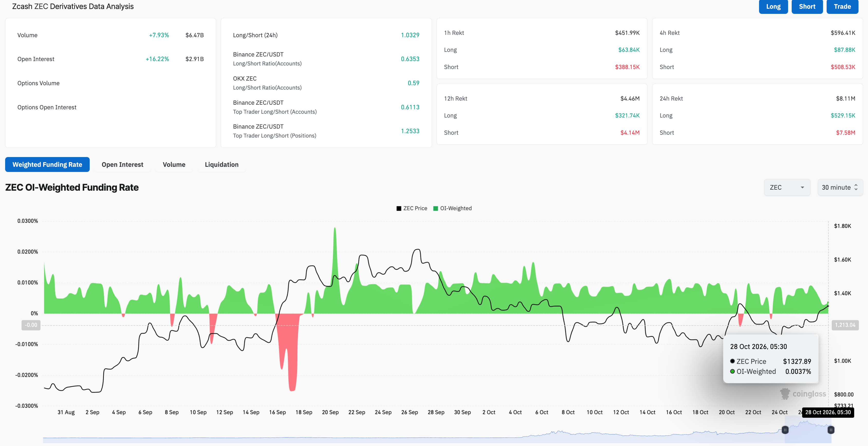This screenshot has width=868, height=446.
Task: Click green OI-Weighted legend square
Action: [436, 208]
